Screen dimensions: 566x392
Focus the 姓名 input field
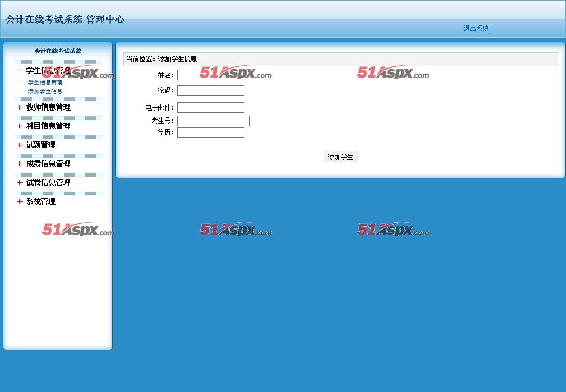211,75
